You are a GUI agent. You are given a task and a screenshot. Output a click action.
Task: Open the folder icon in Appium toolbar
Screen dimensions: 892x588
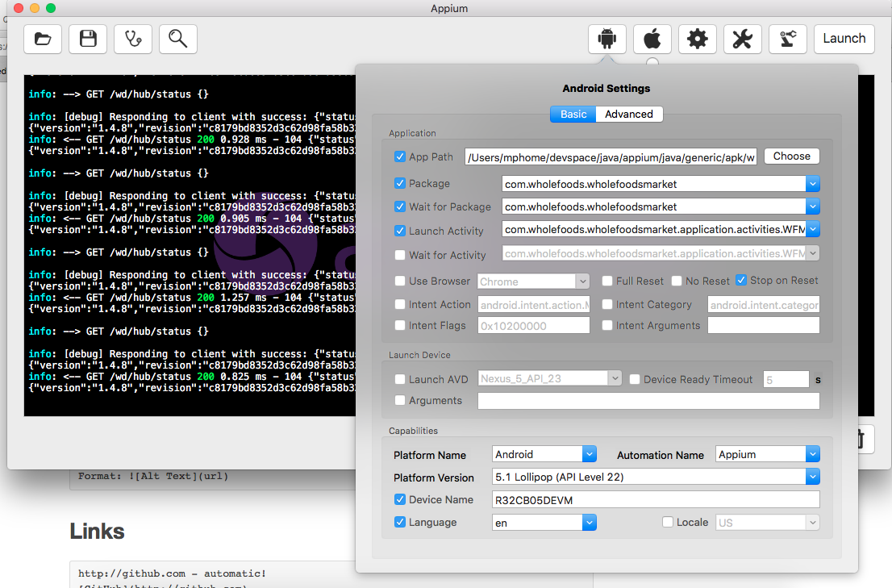click(x=43, y=40)
